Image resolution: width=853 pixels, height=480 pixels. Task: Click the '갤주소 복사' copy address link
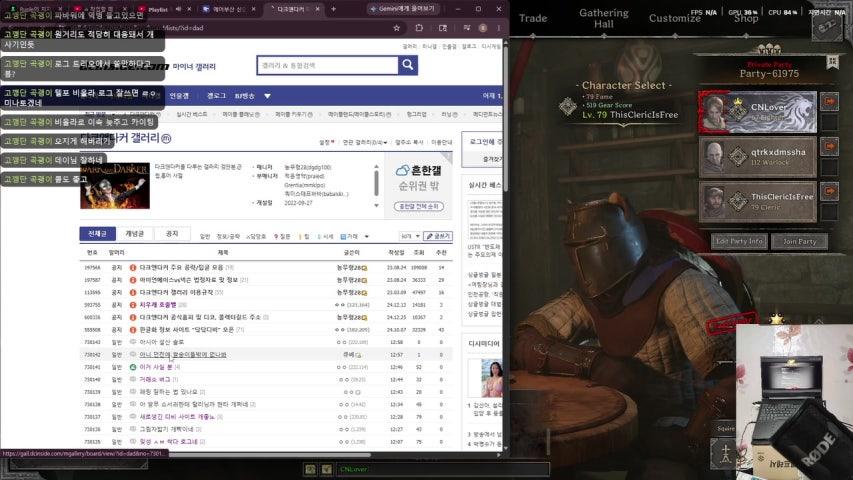point(409,143)
